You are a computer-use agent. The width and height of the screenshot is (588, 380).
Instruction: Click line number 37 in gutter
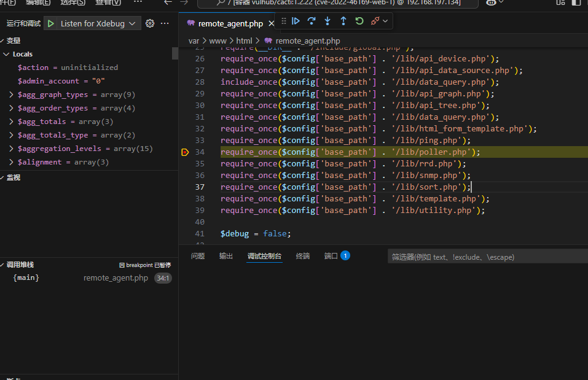pyautogui.click(x=200, y=187)
